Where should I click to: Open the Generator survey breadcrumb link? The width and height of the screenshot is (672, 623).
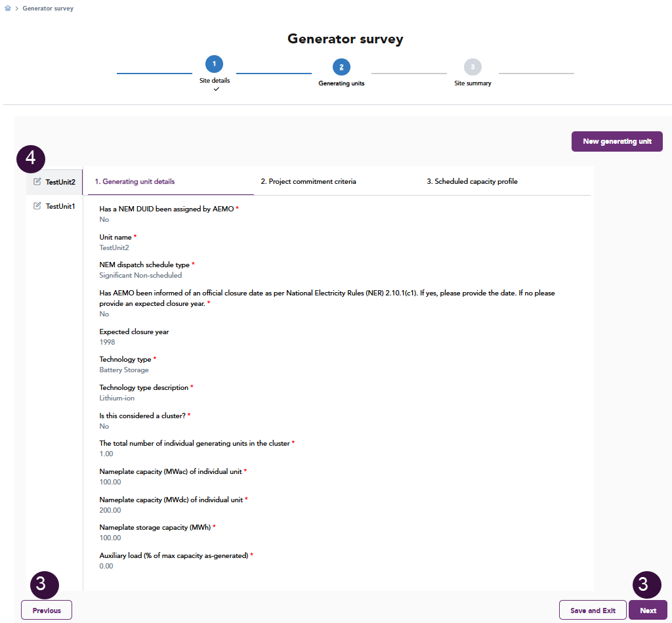[48, 8]
